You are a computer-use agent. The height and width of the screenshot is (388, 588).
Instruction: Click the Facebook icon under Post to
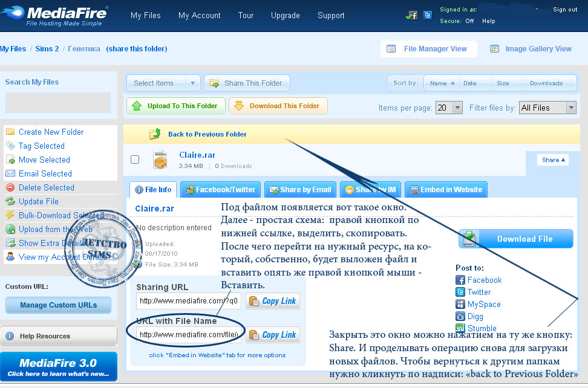[460, 280]
